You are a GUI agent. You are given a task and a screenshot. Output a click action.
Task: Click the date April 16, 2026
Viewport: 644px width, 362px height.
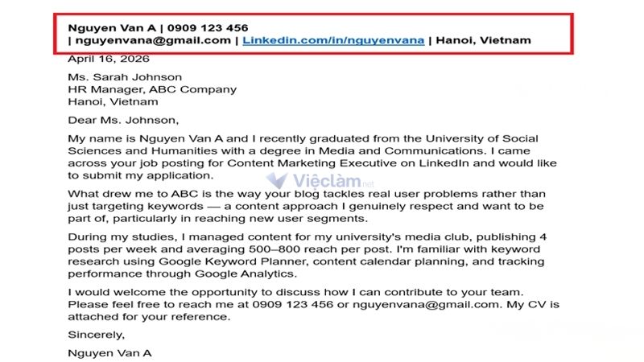tap(109, 59)
